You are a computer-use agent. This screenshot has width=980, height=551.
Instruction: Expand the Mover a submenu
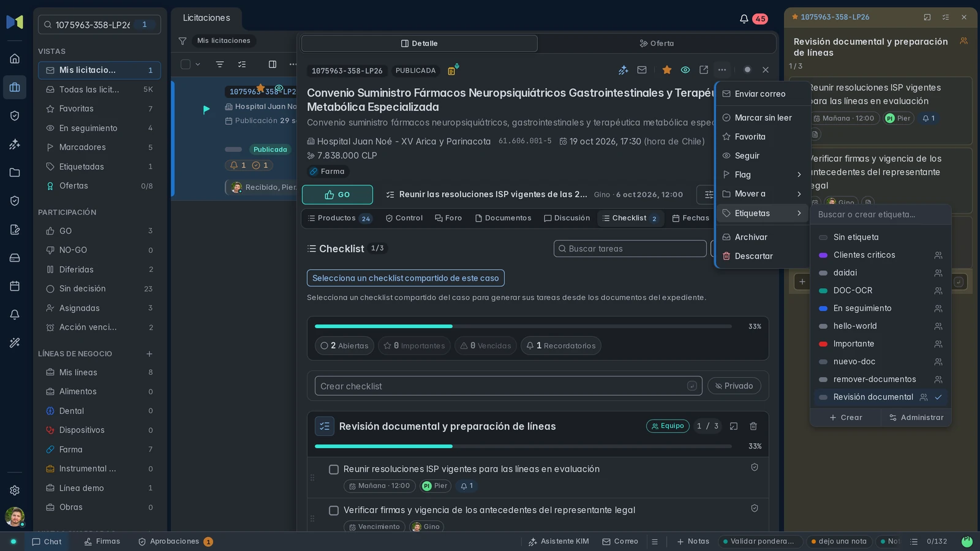763,193
